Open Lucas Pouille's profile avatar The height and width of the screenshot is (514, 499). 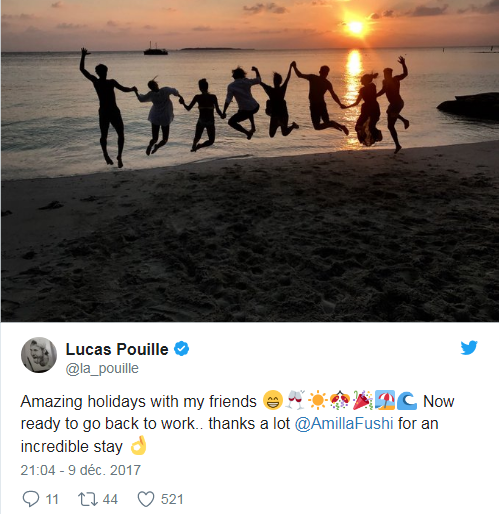pyautogui.click(x=39, y=355)
